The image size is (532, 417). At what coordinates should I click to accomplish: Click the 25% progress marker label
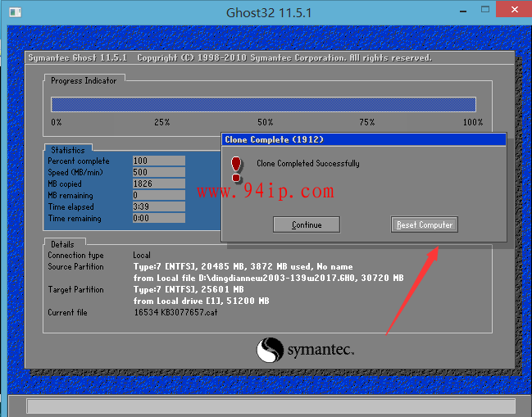[161, 122]
